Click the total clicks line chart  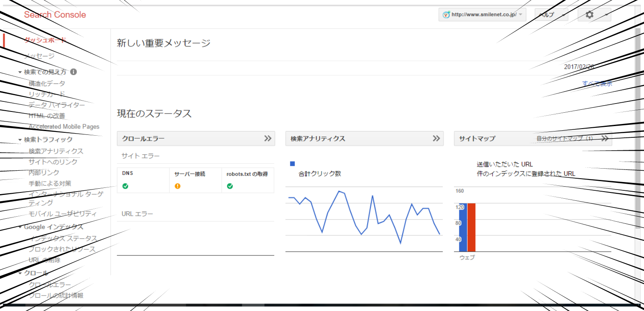[x=364, y=217]
